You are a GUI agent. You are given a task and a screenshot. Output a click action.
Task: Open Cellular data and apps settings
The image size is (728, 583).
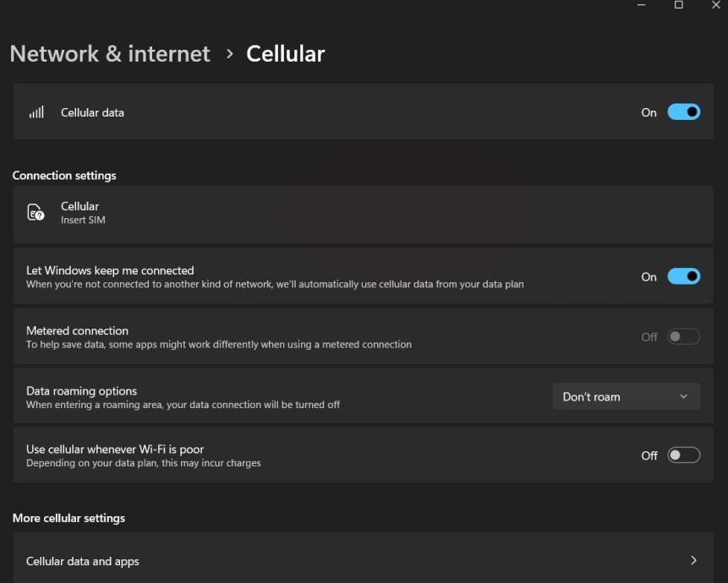83,561
